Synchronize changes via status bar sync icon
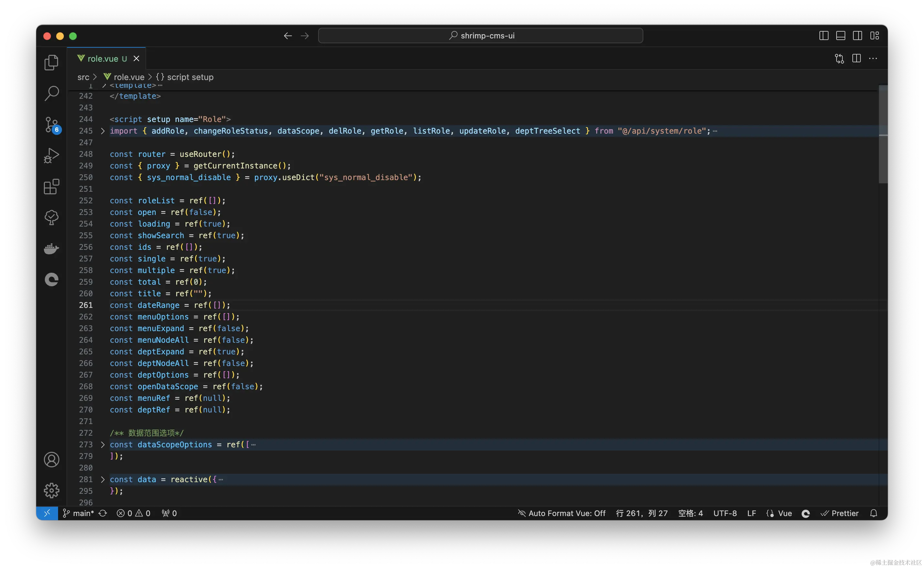 103,513
